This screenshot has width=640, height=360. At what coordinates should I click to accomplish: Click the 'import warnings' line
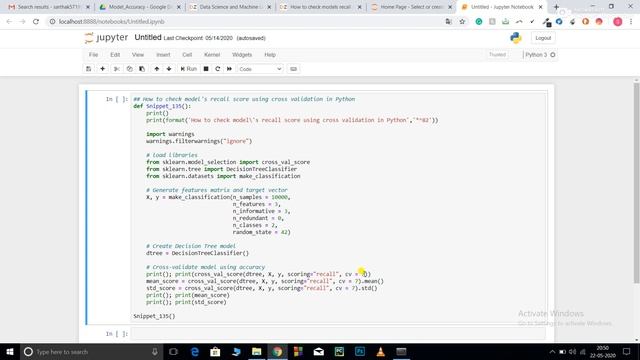coord(170,134)
